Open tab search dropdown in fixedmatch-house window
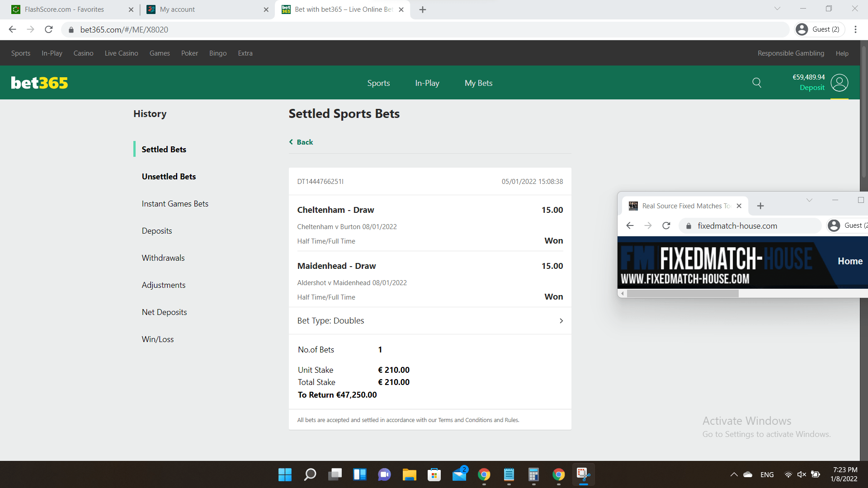The width and height of the screenshot is (868, 488). [x=809, y=200]
